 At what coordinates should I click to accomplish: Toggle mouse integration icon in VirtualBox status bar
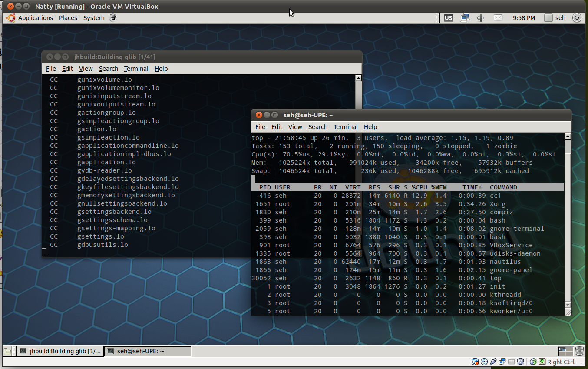pyautogui.click(x=533, y=362)
